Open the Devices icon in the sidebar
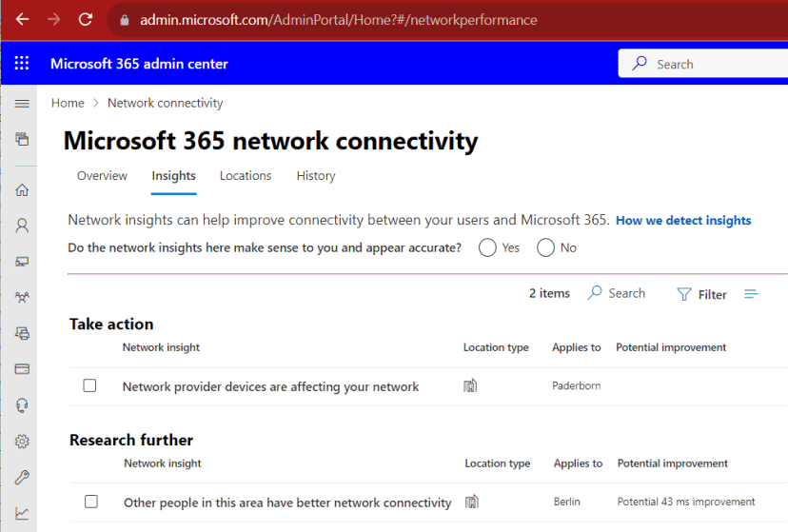 [22, 262]
